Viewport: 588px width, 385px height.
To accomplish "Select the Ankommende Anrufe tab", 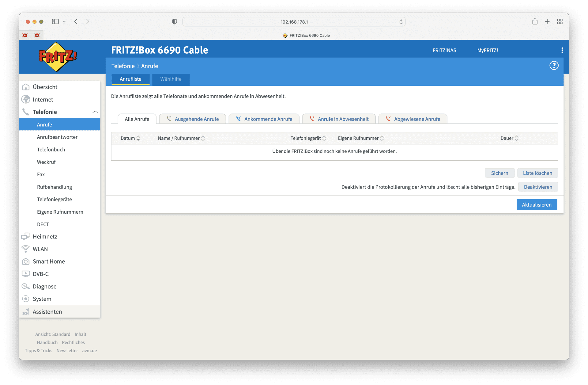I will (x=264, y=119).
